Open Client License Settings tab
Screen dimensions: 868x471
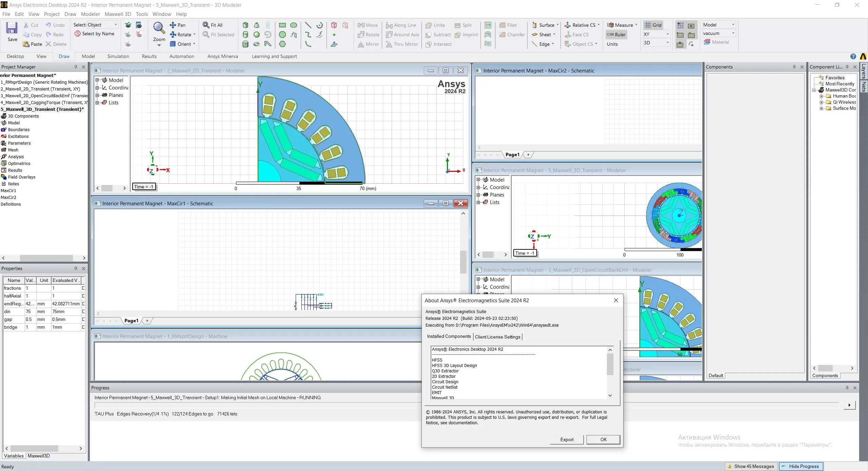[497, 337]
